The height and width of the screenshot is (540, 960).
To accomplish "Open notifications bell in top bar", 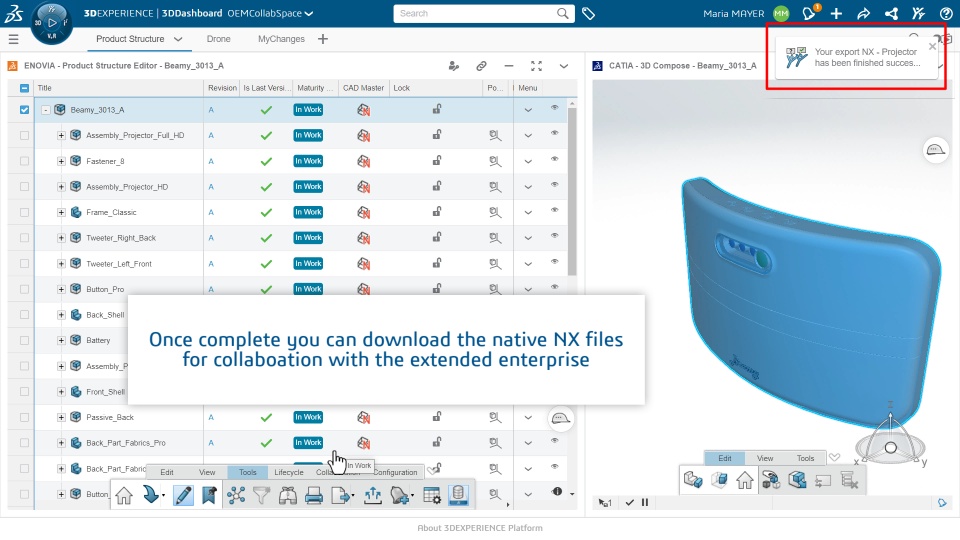I will 809,13.
